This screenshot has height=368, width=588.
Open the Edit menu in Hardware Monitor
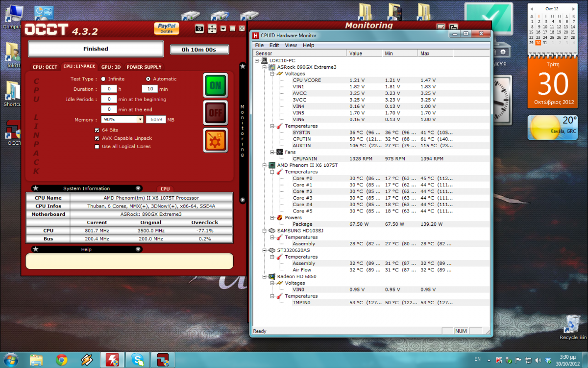click(x=274, y=45)
